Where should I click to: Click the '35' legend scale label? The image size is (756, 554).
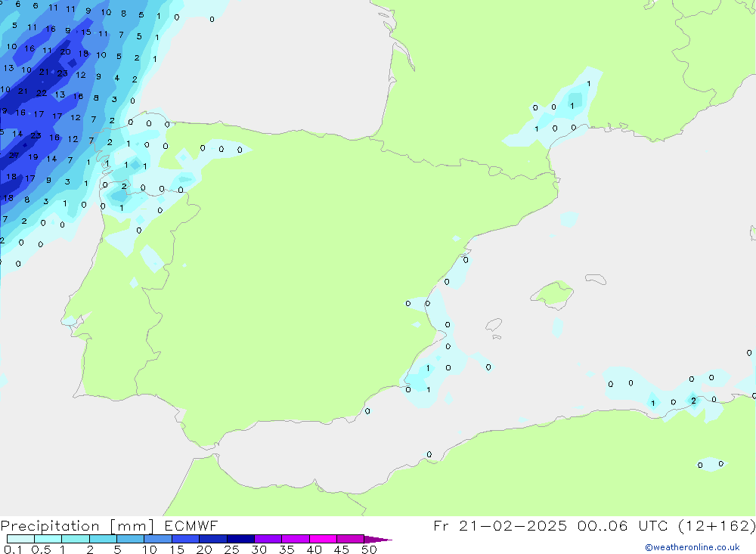(287, 549)
